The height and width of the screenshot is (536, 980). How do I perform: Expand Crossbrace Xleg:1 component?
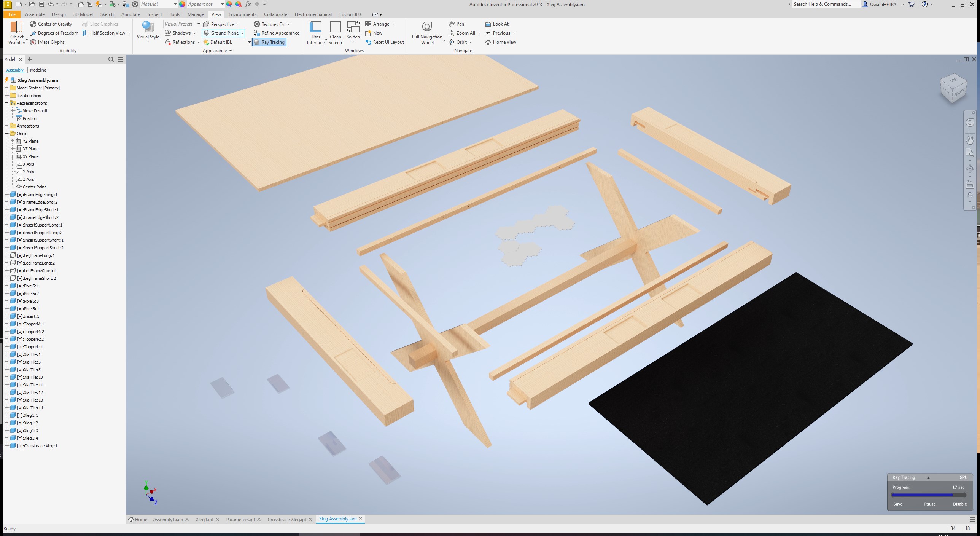click(6, 446)
